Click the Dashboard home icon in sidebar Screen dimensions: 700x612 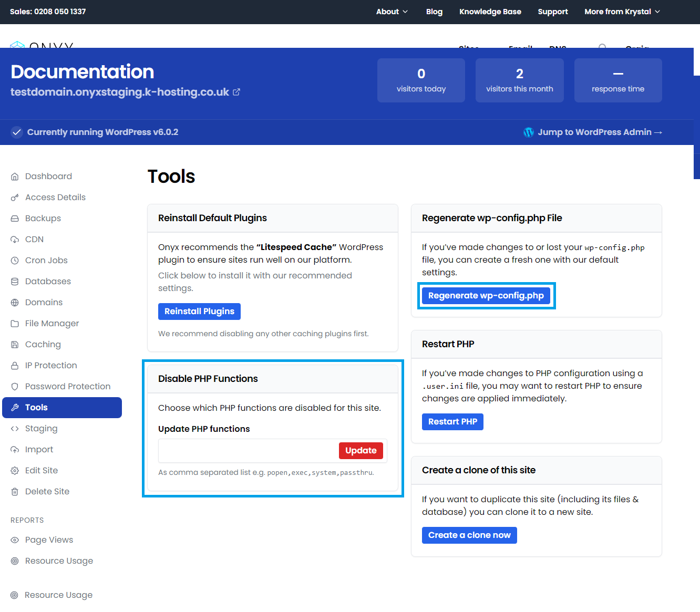[x=15, y=177]
